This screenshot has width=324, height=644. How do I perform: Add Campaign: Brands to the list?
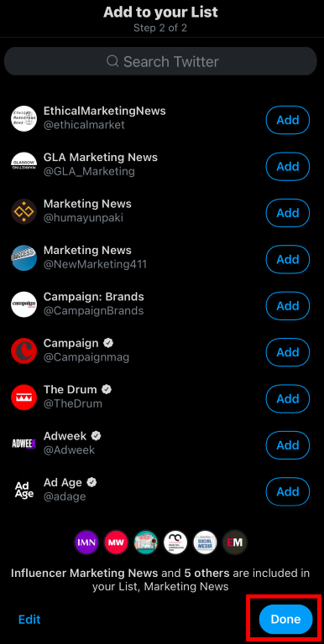287,305
